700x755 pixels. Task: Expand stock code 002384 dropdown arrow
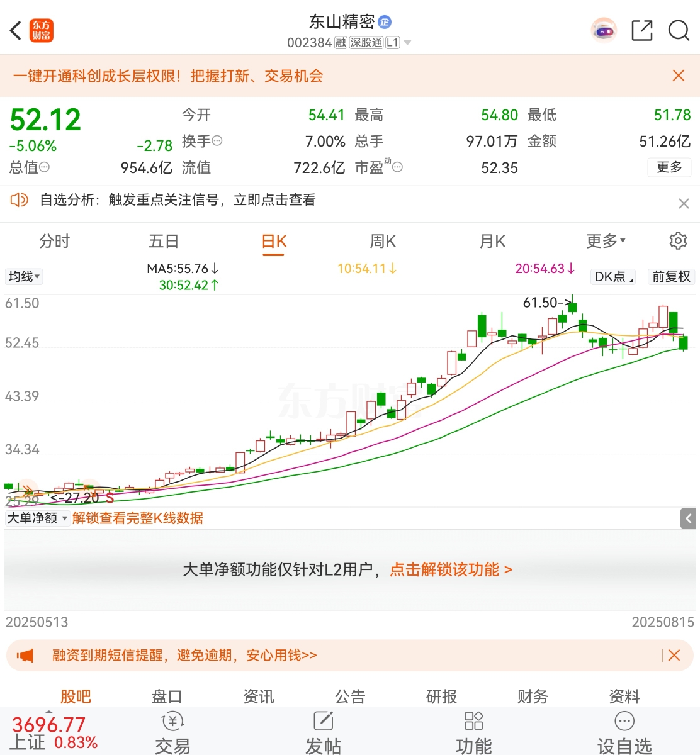(407, 43)
